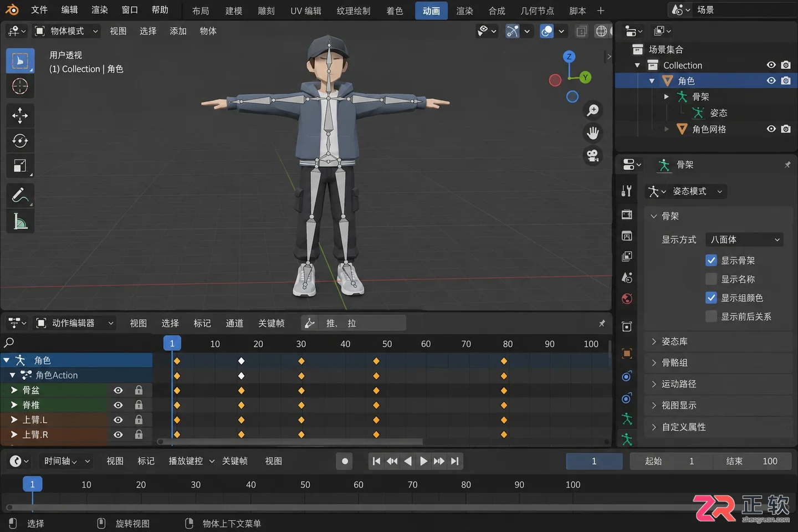The height and width of the screenshot is (532, 798).
Task: Click the pan view hand icon
Action: tap(593, 133)
